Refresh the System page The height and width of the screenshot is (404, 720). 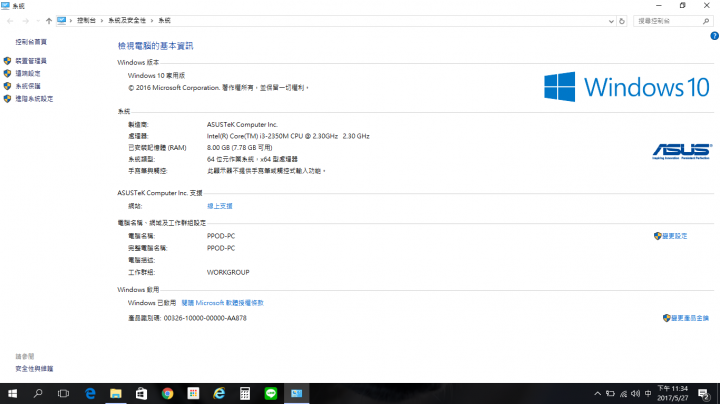[622, 21]
